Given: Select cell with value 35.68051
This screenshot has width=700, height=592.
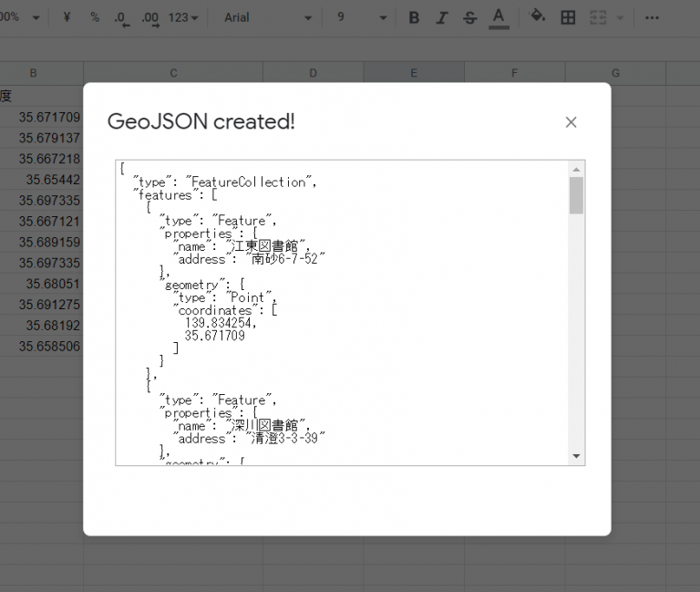Looking at the screenshot, I should pos(41,284).
